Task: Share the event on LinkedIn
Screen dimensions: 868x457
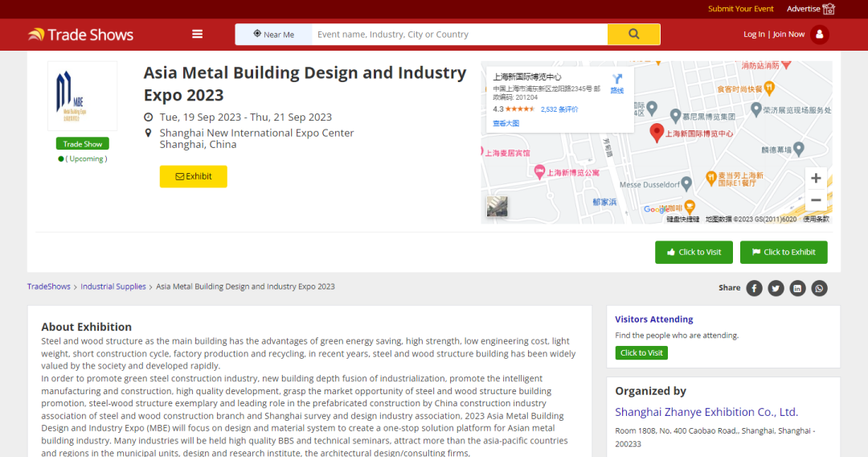Action: (x=797, y=288)
